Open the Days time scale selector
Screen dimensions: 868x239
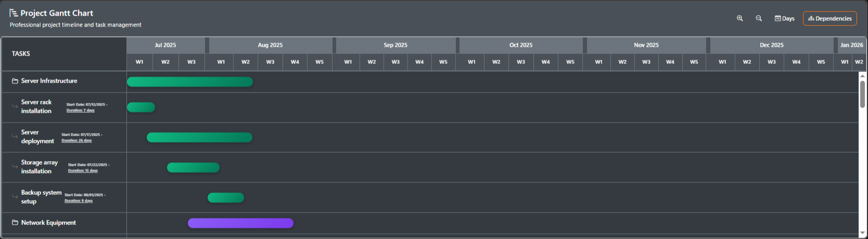784,18
